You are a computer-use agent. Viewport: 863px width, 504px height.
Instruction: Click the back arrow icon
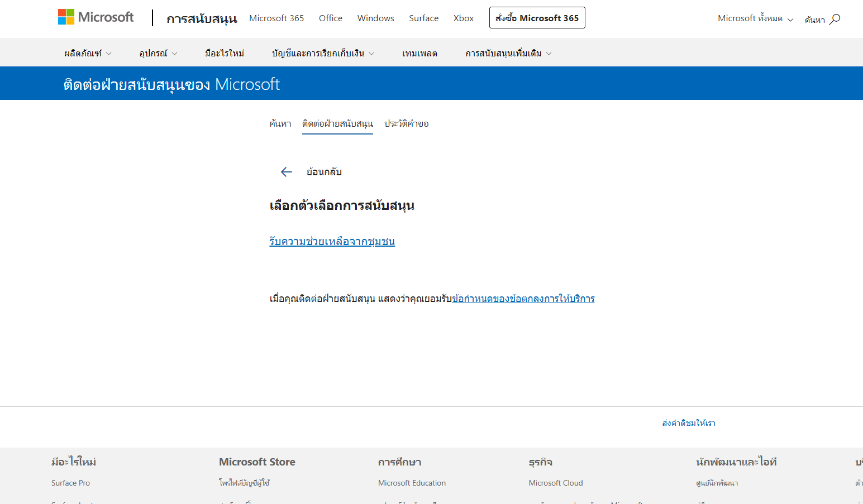[286, 172]
